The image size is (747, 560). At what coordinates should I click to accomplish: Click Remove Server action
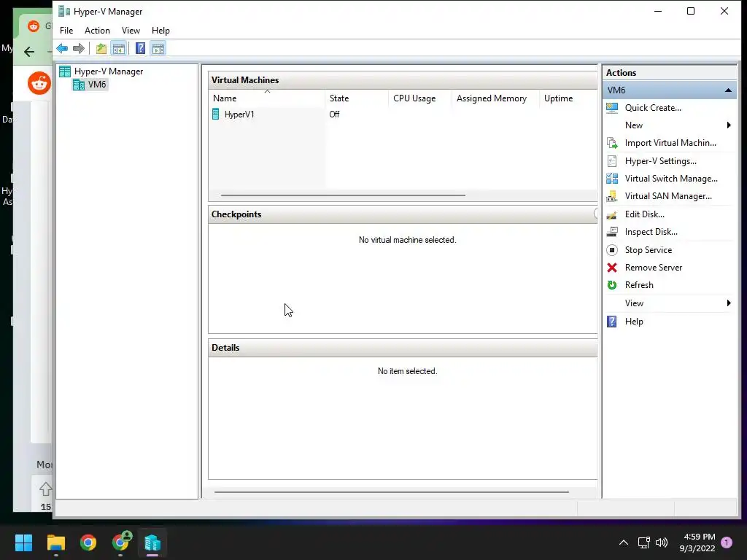653,268
